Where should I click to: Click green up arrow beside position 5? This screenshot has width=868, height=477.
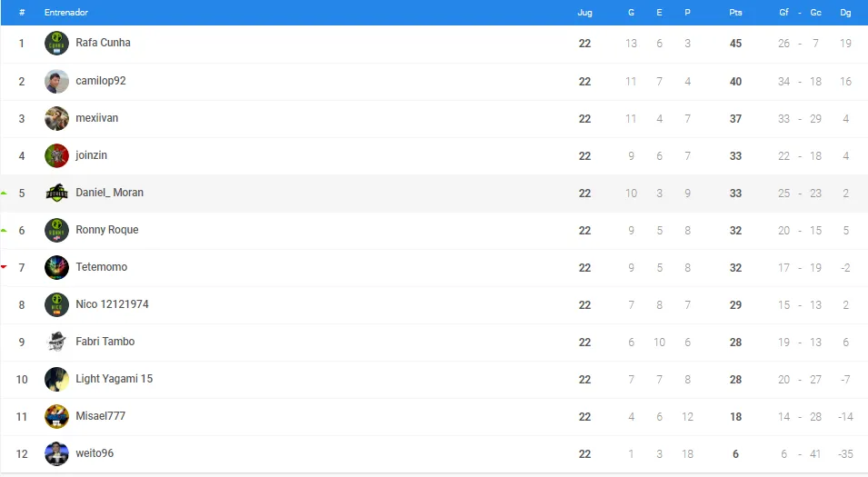[4, 193]
